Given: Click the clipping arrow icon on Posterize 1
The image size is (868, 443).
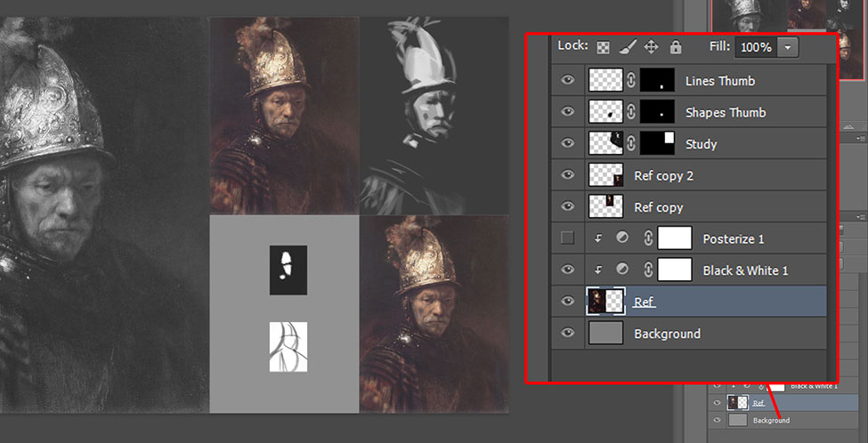Looking at the screenshot, I should 598,238.
